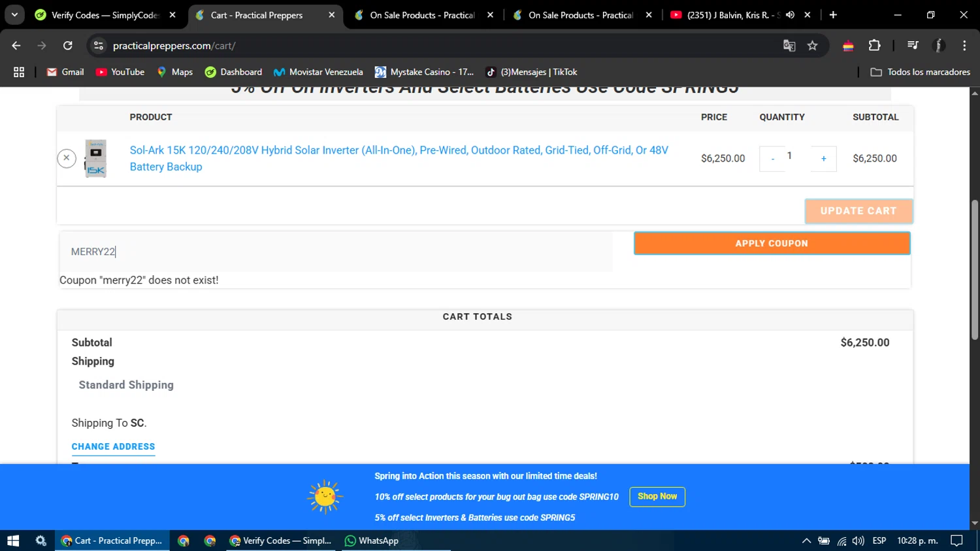Go forward to the next page

click(x=42, y=45)
